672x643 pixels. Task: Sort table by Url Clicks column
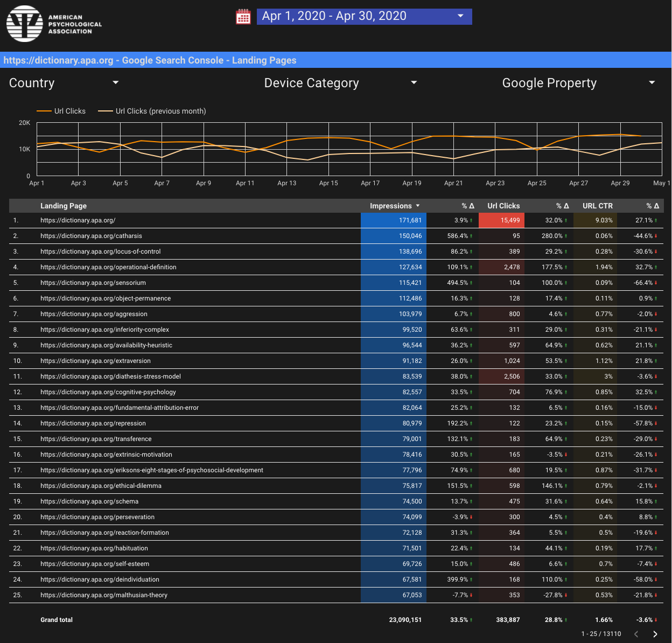point(503,206)
